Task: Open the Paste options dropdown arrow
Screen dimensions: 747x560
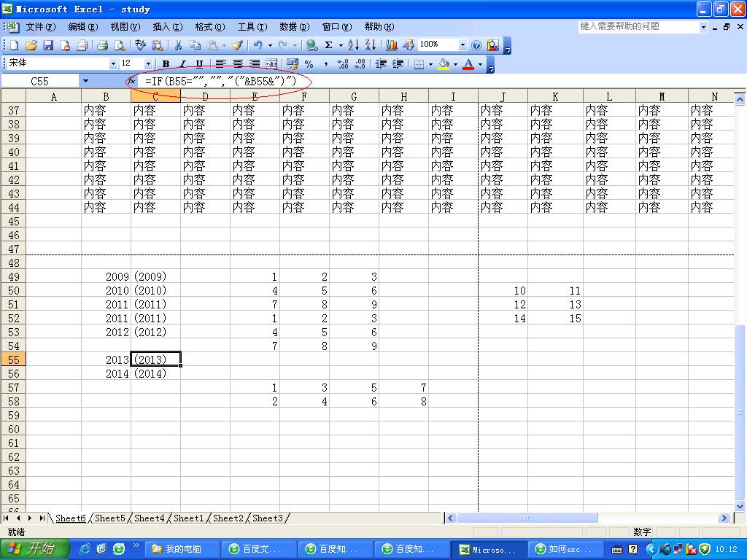Action: coord(224,45)
